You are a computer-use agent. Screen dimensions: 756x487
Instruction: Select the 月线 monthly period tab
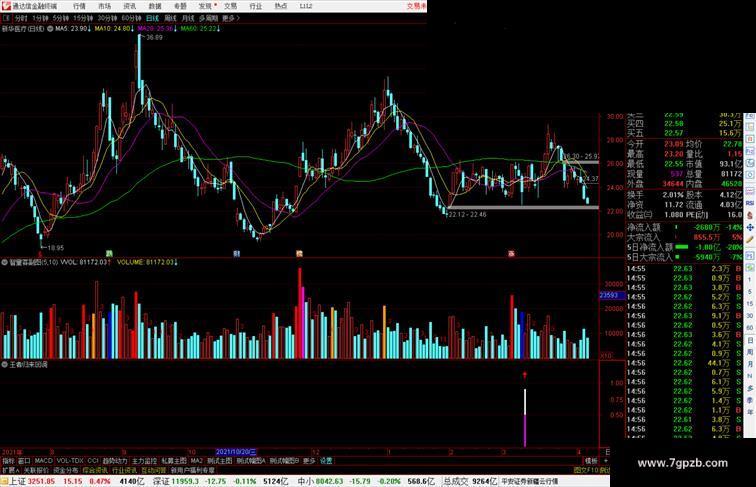pos(188,18)
